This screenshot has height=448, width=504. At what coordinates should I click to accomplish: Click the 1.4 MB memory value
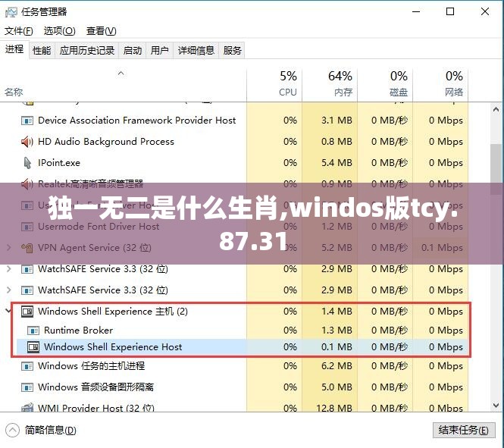(x=337, y=312)
